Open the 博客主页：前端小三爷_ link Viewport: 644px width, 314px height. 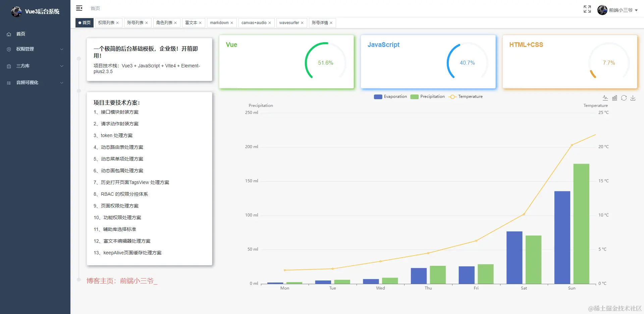[x=122, y=281]
